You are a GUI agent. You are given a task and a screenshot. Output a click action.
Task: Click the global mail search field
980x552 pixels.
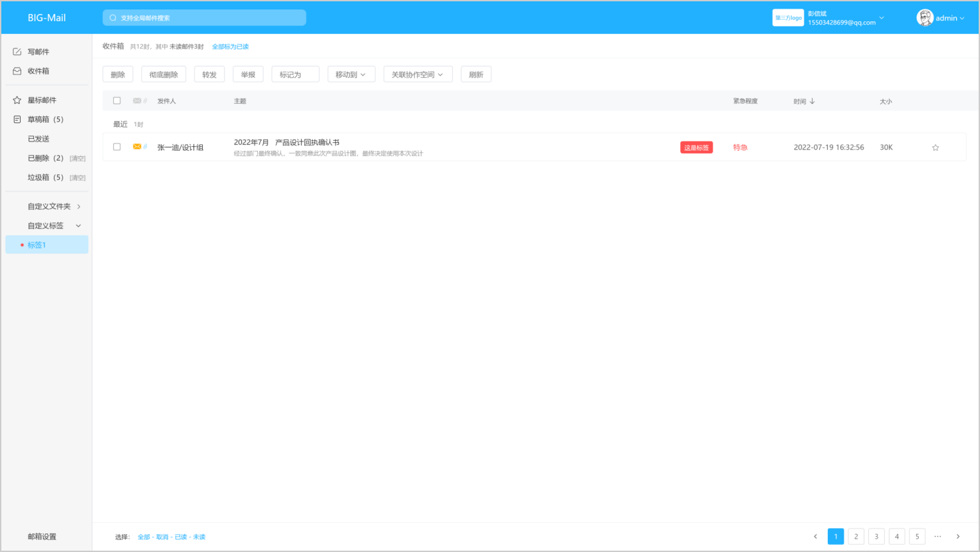pos(205,18)
